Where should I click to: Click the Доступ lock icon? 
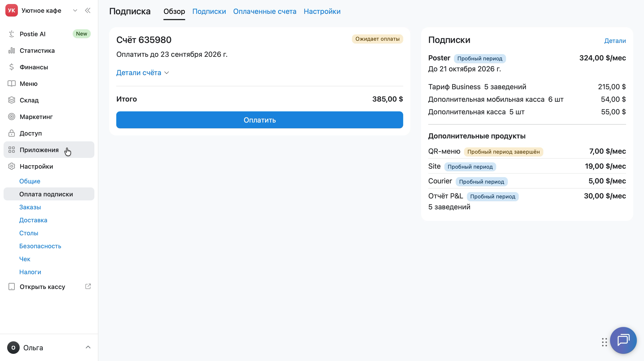point(11,133)
